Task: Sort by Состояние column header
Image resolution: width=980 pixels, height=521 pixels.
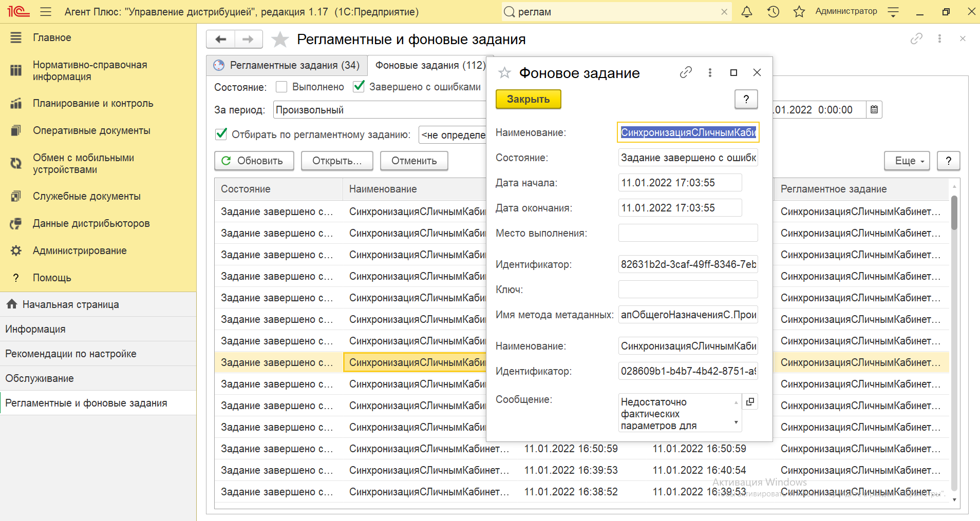Action: point(278,189)
